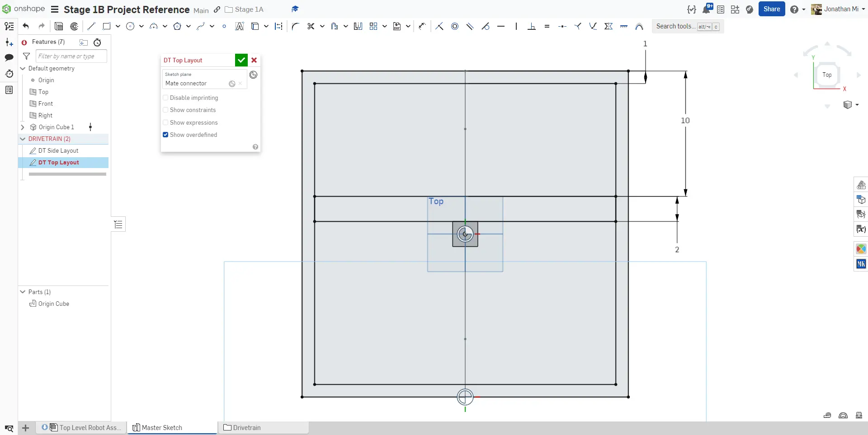Screen dimensions: 868x435
Task: Select the Sketch fillet tool
Action: (295, 27)
